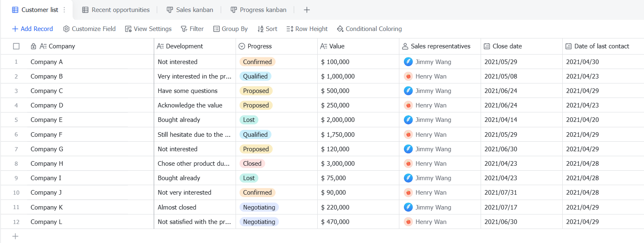Open the Row Height option
This screenshot has width=644, height=243.
pyautogui.click(x=307, y=29)
